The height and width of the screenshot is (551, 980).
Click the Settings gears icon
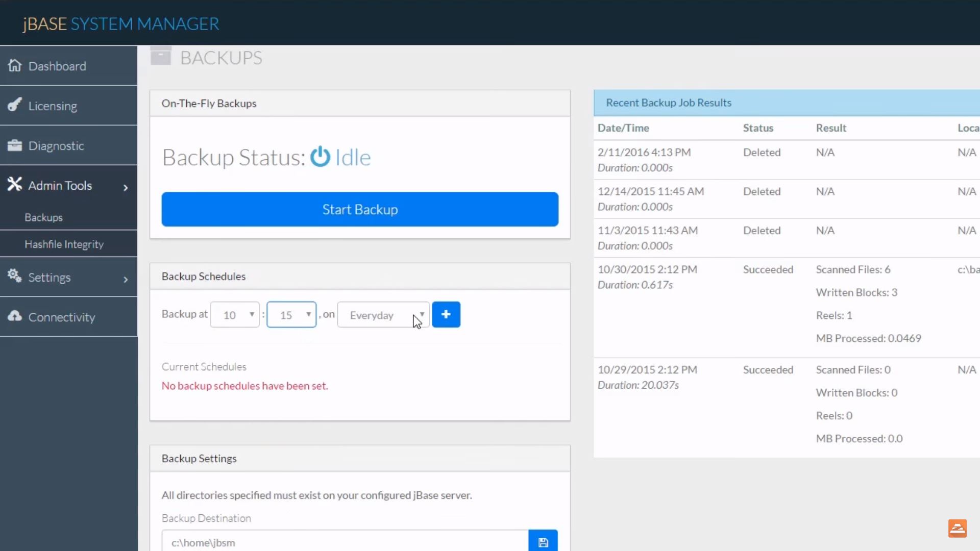(x=15, y=276)
